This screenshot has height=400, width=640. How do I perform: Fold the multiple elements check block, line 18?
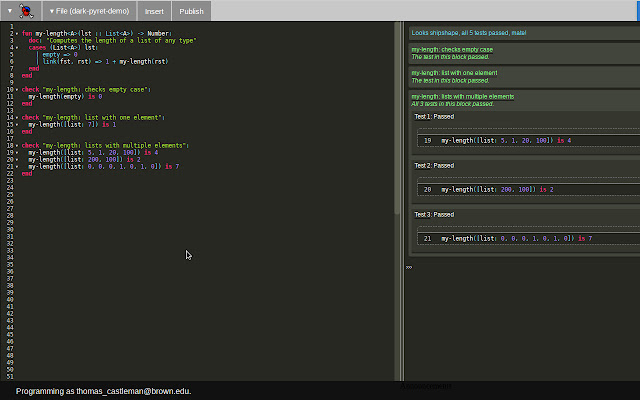[x=16, y=145]
